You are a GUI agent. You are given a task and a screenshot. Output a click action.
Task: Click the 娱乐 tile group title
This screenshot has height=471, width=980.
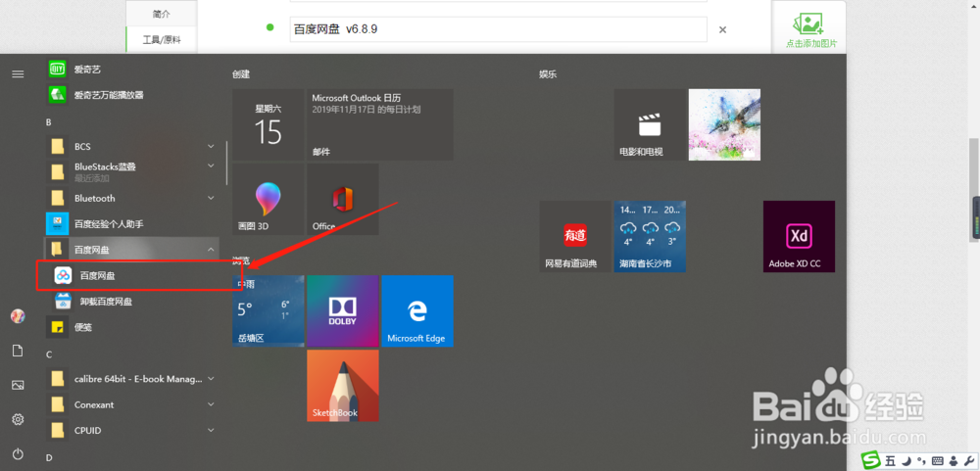(548, 73)
